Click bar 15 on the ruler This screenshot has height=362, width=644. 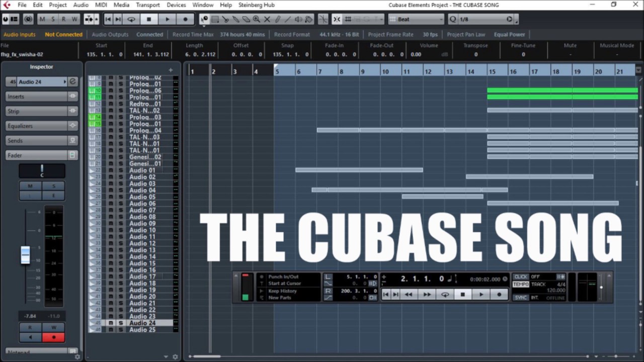click(x=492, y=72)
